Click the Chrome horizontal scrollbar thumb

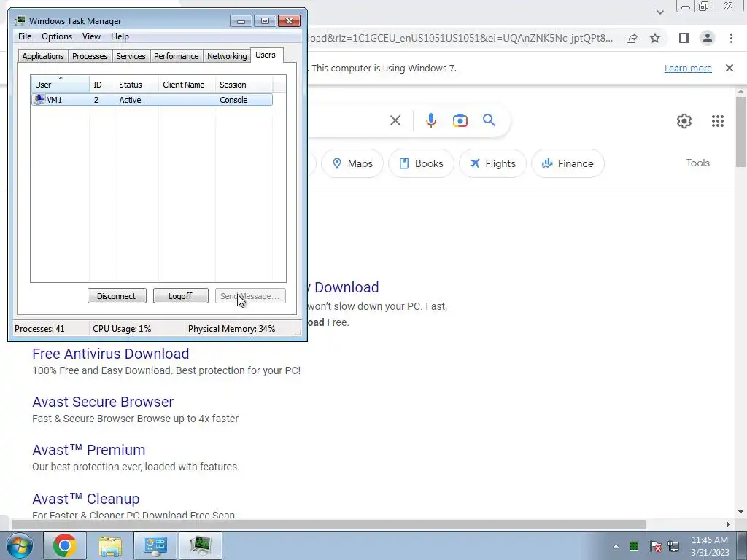tap(329, 525)
